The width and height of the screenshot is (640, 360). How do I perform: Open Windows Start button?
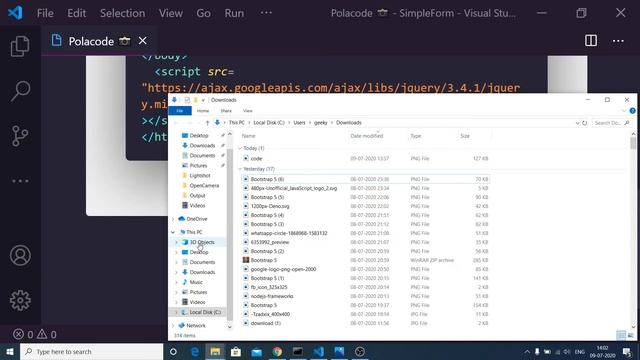click(10, 351)
